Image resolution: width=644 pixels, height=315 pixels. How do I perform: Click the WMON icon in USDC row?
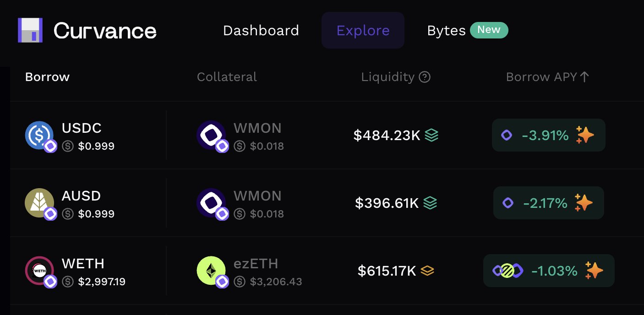tap(211, 135)
